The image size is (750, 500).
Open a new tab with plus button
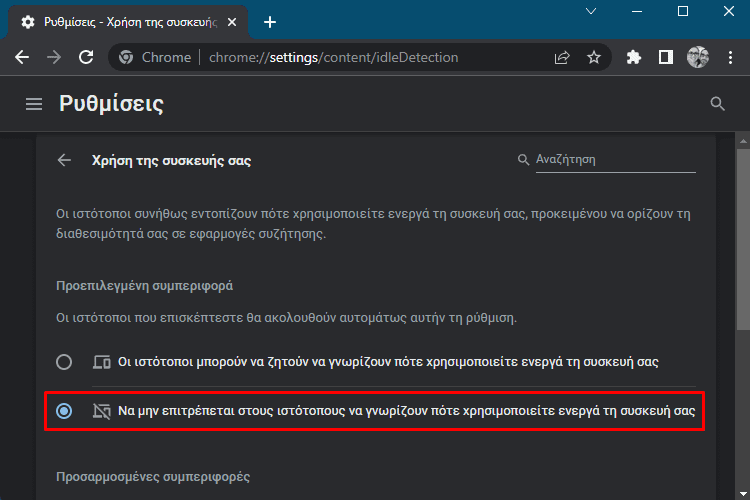point(270,22)
